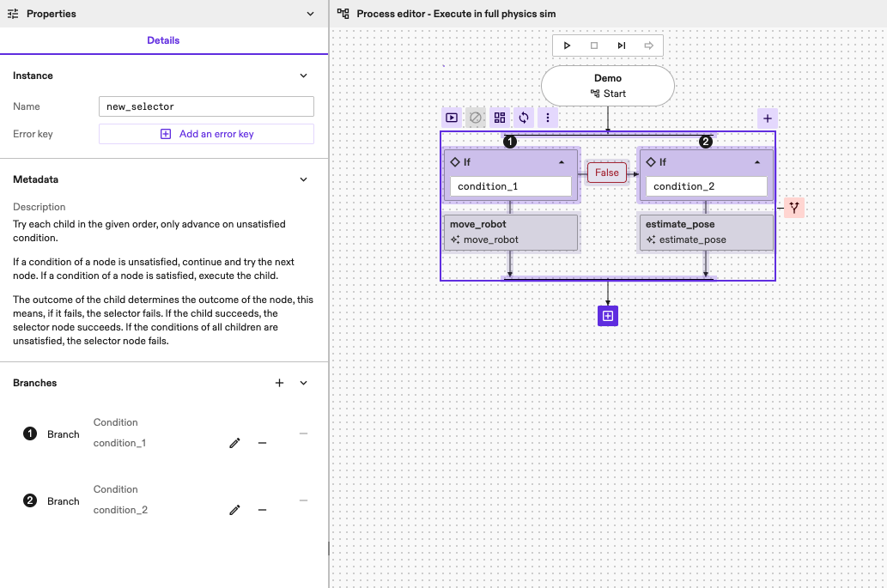Screen dimensions: 887x588
Task: Switch to the Details tab
Action: 163,40
